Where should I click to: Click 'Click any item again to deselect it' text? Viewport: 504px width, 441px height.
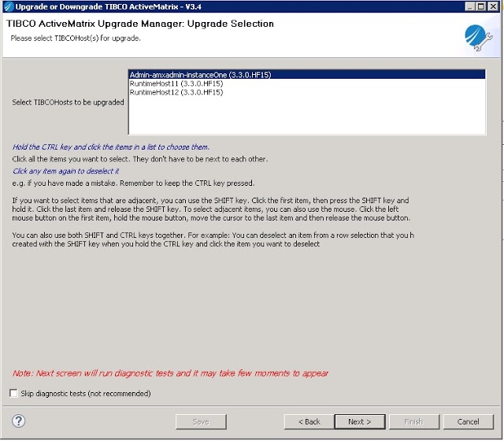pyautogui.click(x=65, y=171)
